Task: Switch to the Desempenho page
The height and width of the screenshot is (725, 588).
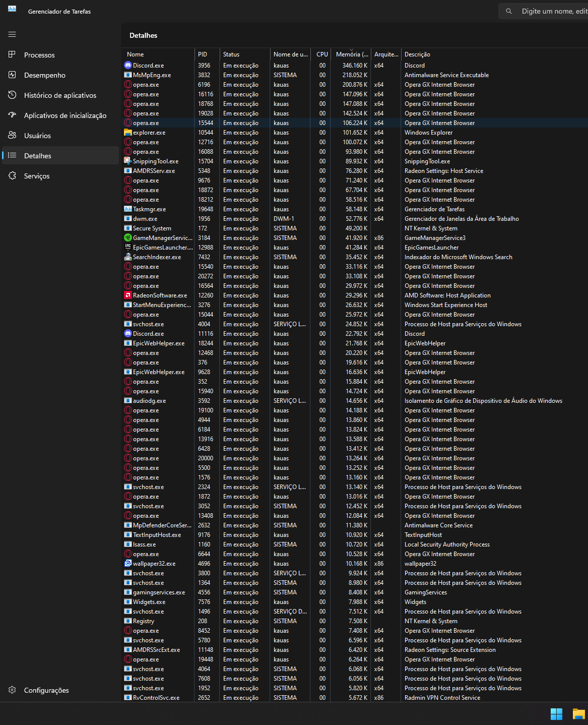Action: click(60, 75)
